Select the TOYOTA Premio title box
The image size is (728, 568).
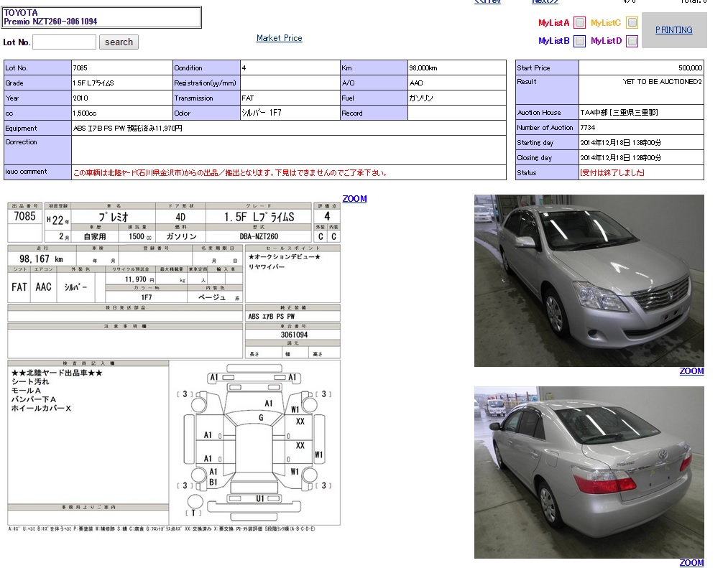pos(101,17)
